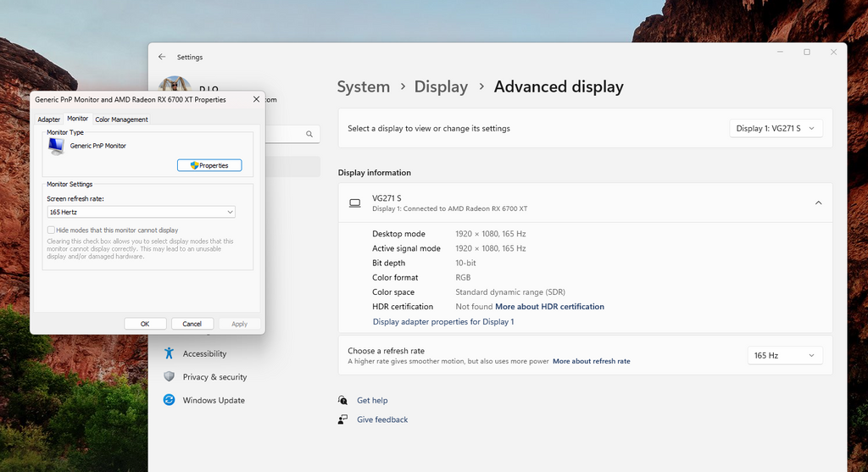Click the RGB Color format value
The height and width of the screenshot is (472, 868).
(x=463, y=277)
